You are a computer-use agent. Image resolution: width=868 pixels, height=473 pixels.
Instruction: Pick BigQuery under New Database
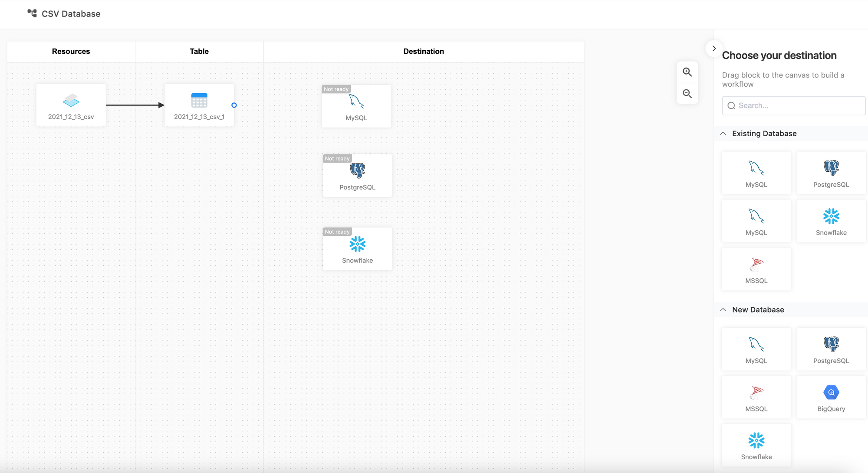(831, 398)
